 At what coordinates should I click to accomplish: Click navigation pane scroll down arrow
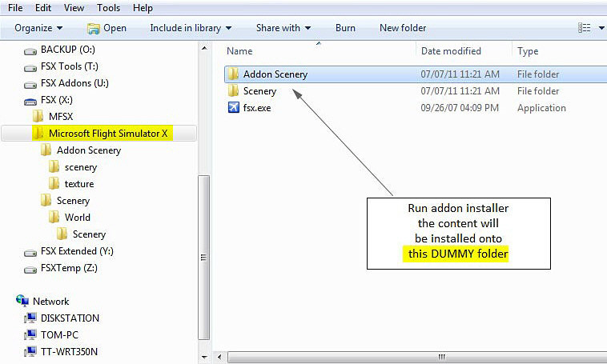(204, 357)
